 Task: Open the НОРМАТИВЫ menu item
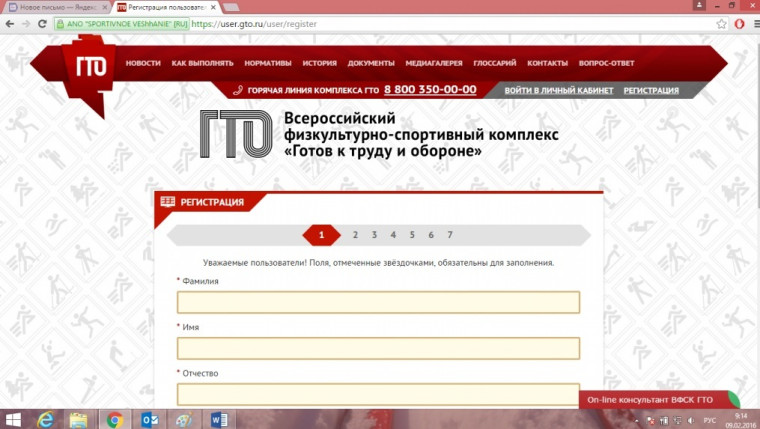[268, 63]
